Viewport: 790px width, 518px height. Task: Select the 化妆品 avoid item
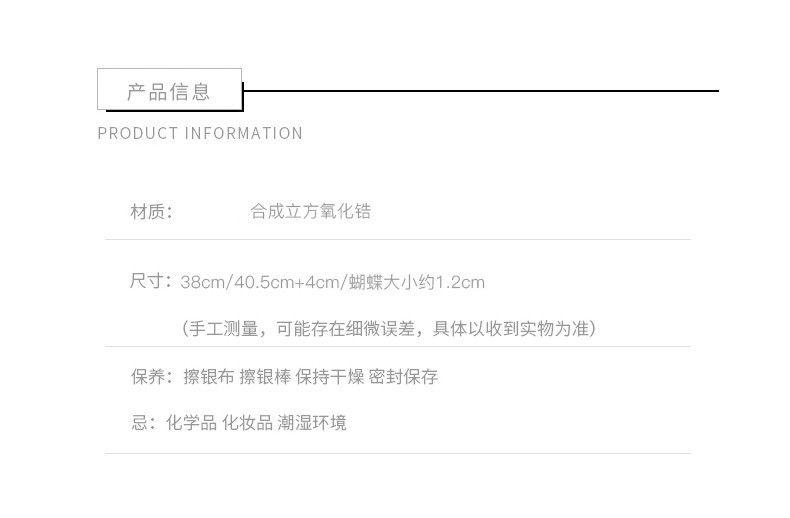point(247,423)
